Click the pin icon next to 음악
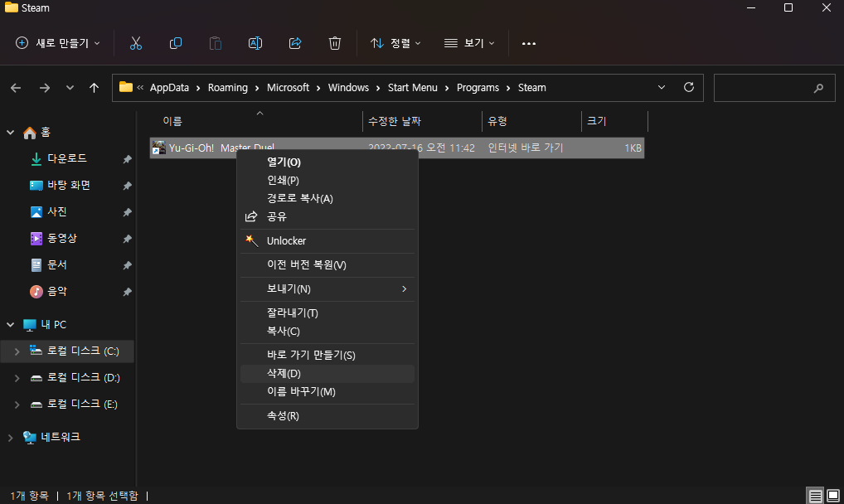Screen dimensions: 844x504 click(x=127, y=292)
